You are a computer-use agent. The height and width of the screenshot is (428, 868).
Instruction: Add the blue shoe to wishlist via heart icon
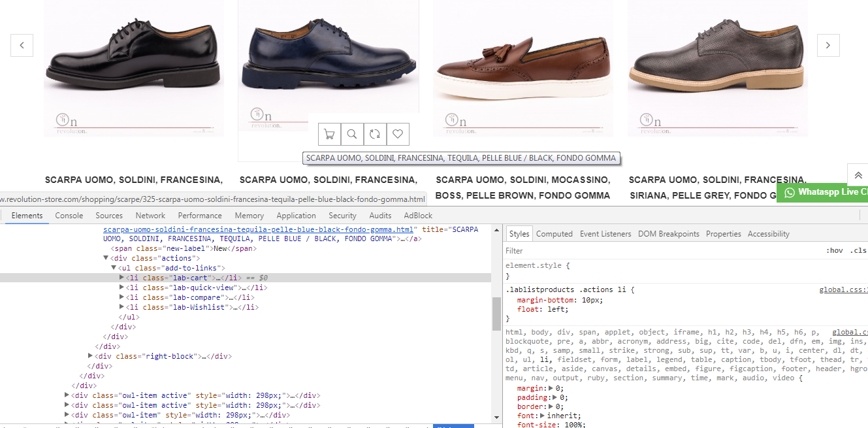pos(398,135)
